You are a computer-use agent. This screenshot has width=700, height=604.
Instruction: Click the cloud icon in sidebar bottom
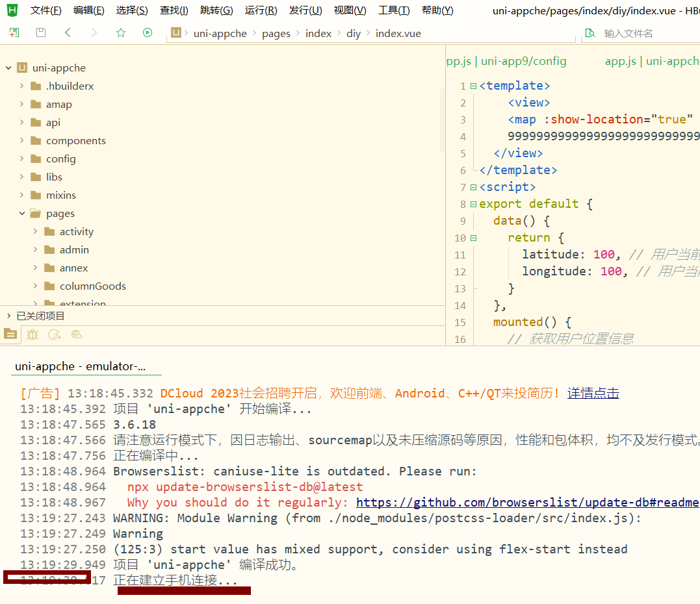77,334
